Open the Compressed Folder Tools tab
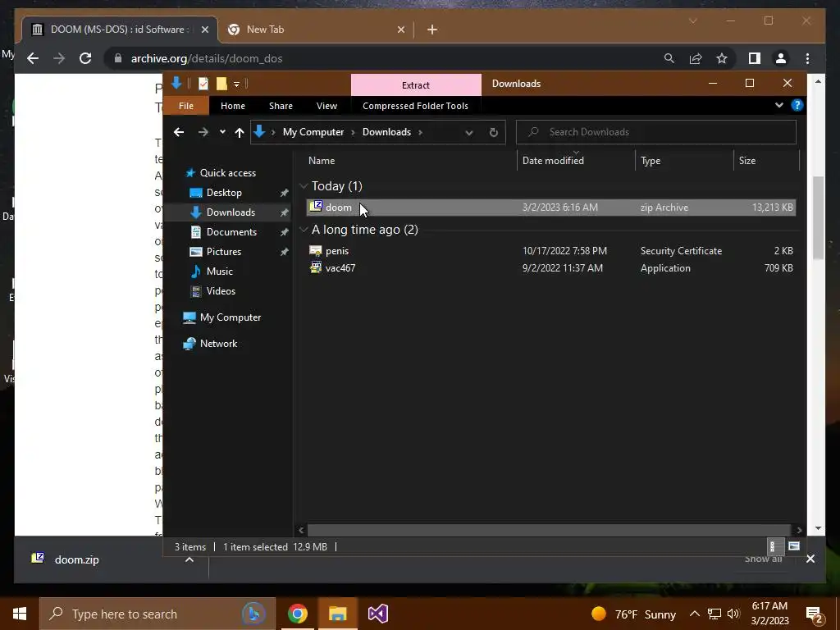Screen dimensions: 840x630 click(x=415, y=106)
